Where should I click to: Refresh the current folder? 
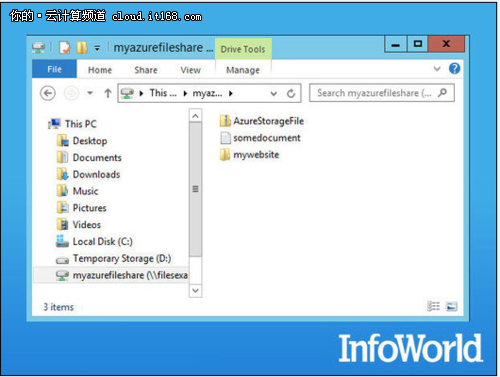click(x=291, y=94)
